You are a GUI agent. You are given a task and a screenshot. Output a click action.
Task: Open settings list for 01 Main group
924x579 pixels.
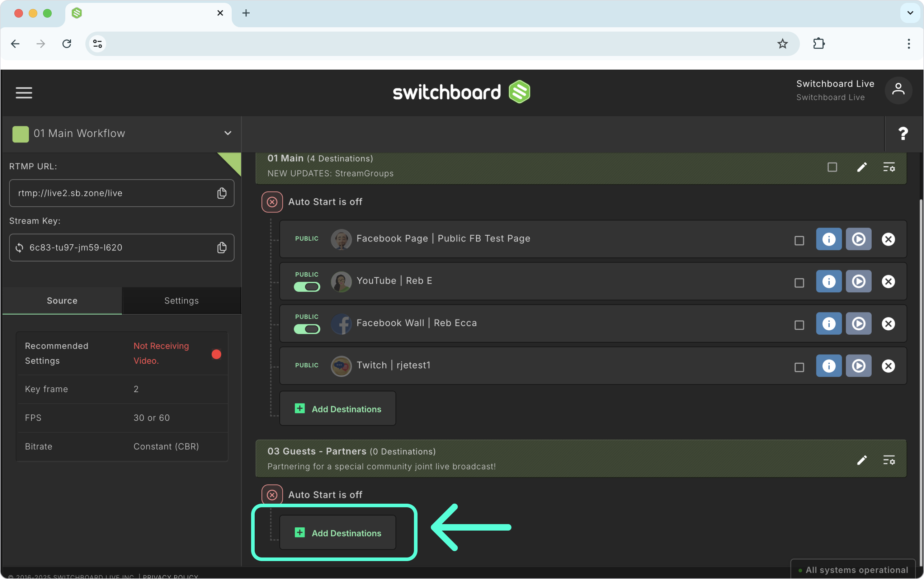coord(889,167)
